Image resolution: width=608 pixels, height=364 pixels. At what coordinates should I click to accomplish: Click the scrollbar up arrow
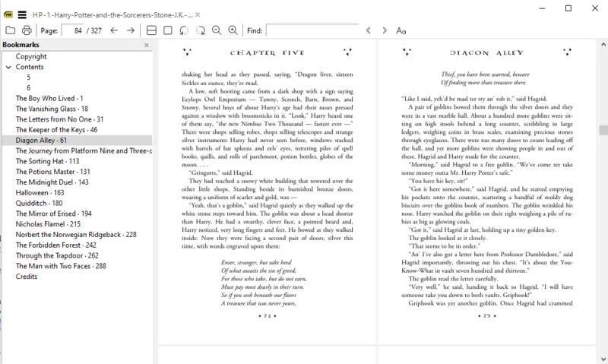603,45
